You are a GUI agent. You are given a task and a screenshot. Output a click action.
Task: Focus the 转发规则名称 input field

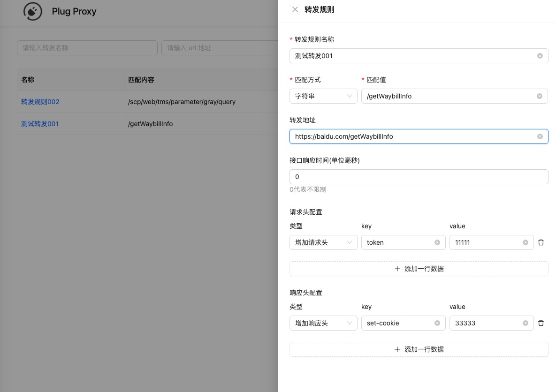[x=419, y=56]
